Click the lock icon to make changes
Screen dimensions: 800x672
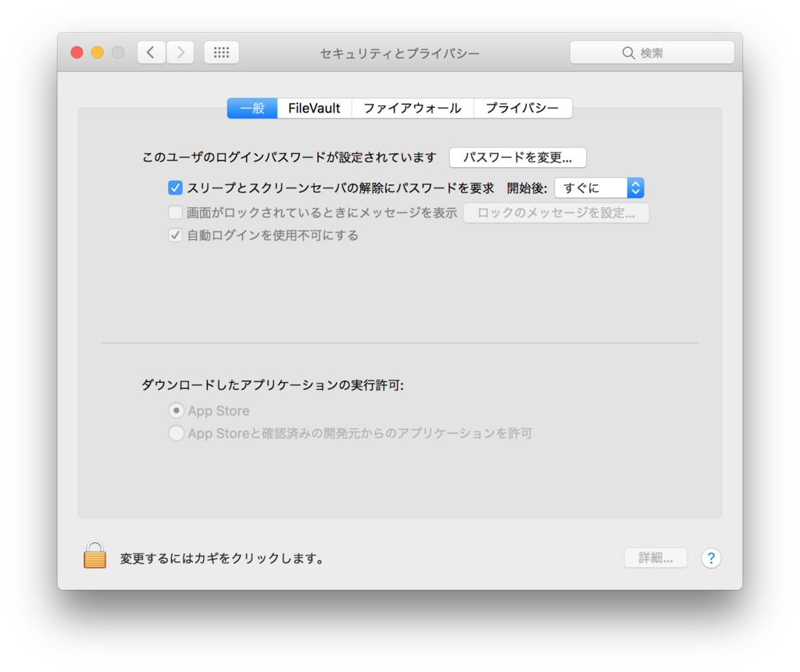[95, 555]
